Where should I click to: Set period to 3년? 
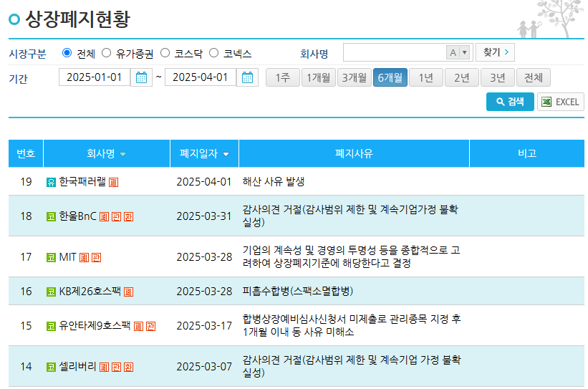click(498, 77)
